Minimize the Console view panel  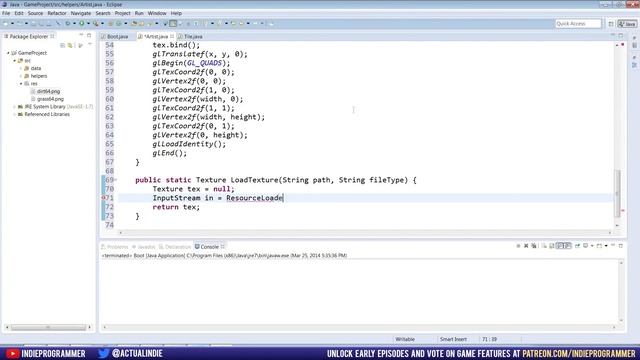click(x=613, y=246)
